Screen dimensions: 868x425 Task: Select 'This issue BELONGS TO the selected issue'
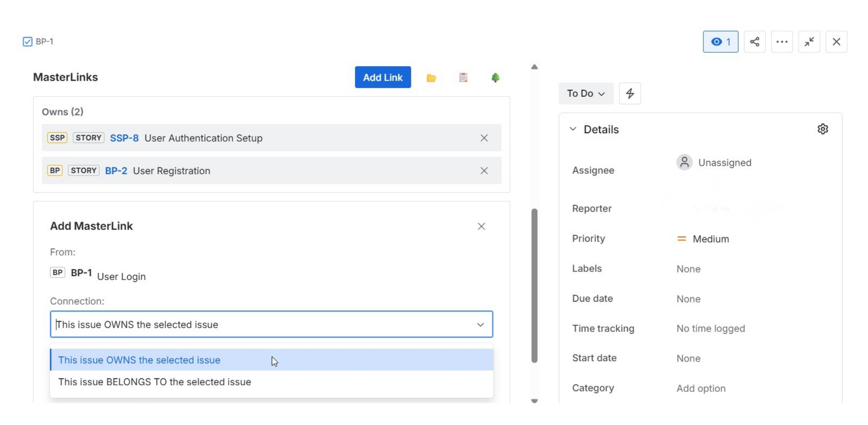tap(272, 382)
